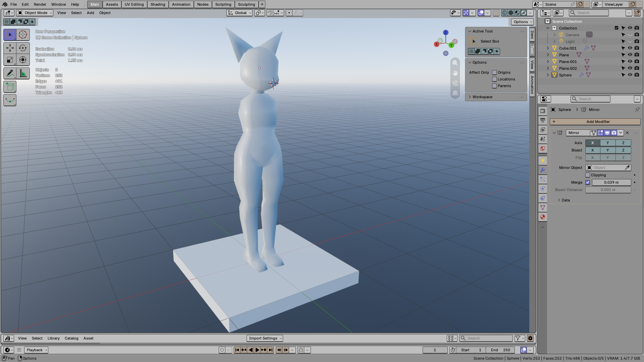644x362 pixels.
Task: Switch to the Sculpting workspace tab
Action: (247, 4)
